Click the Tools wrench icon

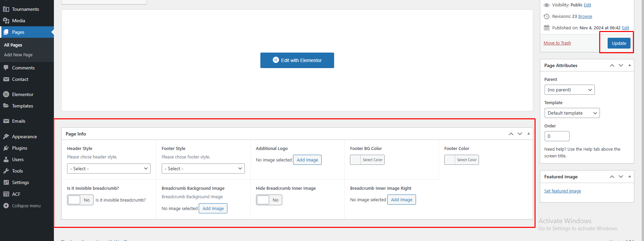(6, 171)
